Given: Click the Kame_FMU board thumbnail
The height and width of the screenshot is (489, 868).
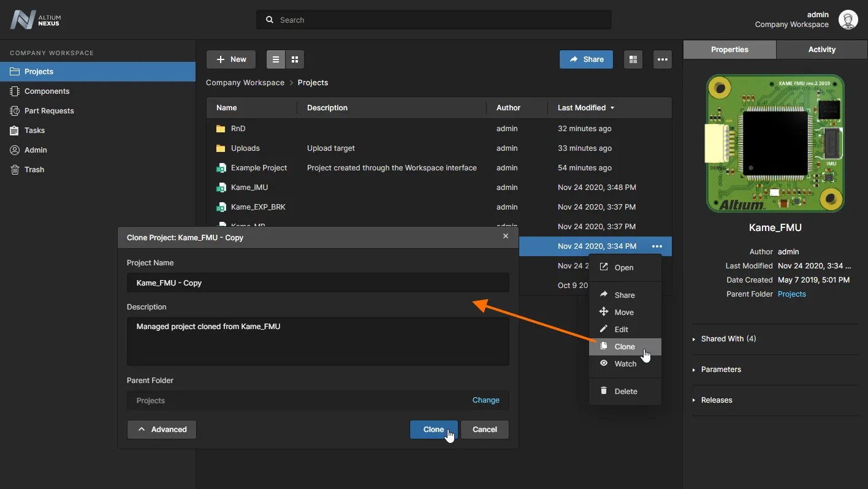Looking at the screenshot, I should point(775,143).
